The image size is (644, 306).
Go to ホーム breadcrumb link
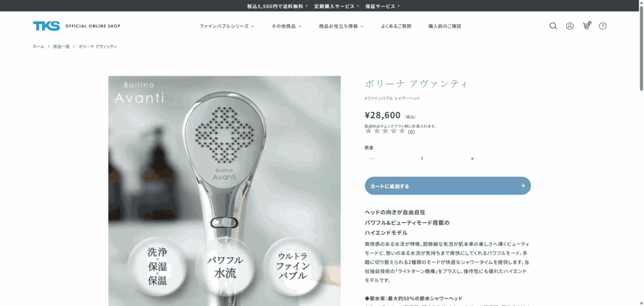(x=38, y=47)
